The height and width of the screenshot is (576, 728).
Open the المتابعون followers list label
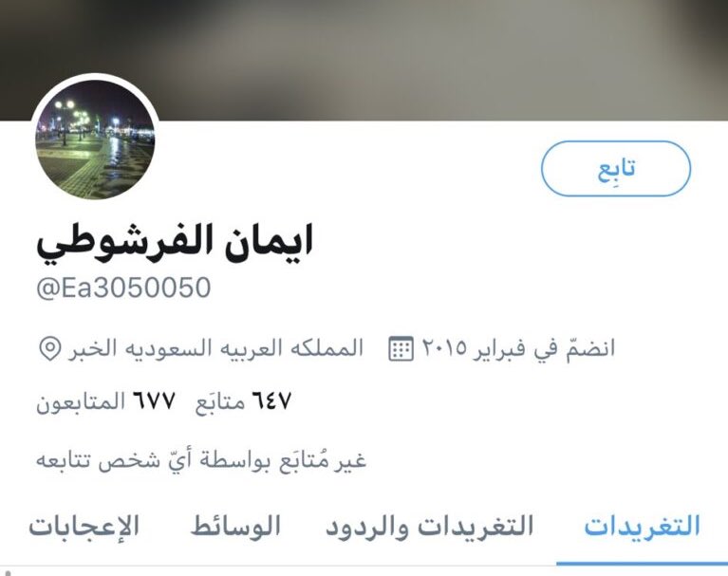pos(81,401)
